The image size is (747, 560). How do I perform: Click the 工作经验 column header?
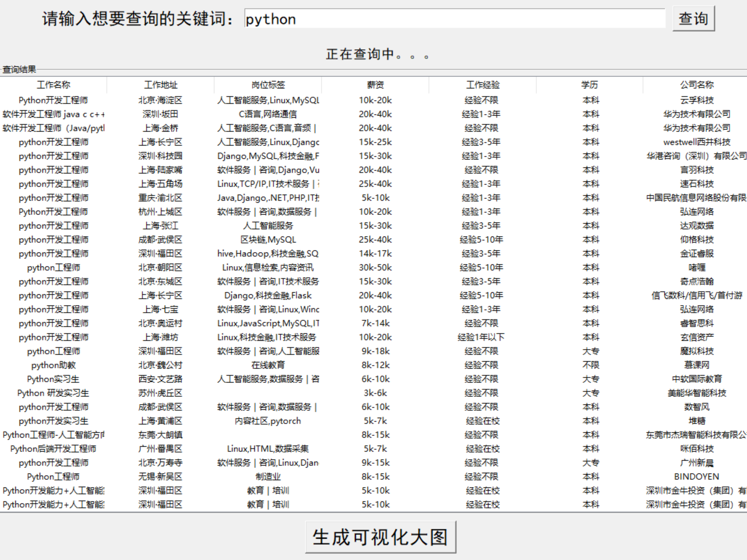(483, 85)
